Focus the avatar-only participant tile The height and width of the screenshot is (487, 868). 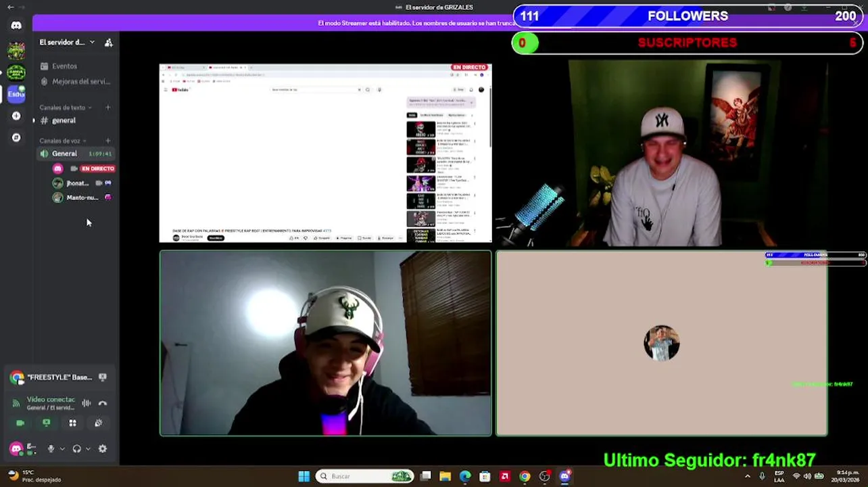pos(661,343)
